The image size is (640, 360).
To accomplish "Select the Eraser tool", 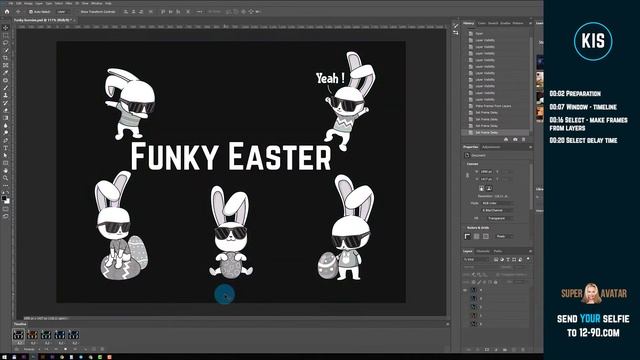I will point(6,110).
